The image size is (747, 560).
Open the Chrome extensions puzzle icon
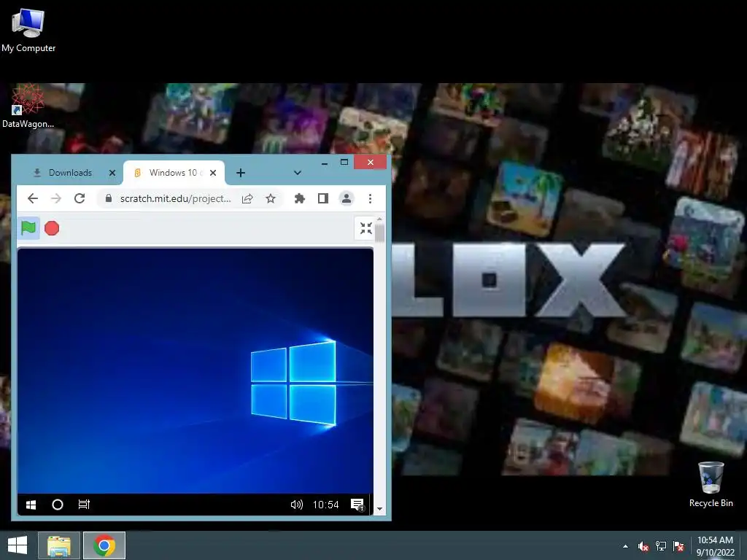tap(300, 198)
